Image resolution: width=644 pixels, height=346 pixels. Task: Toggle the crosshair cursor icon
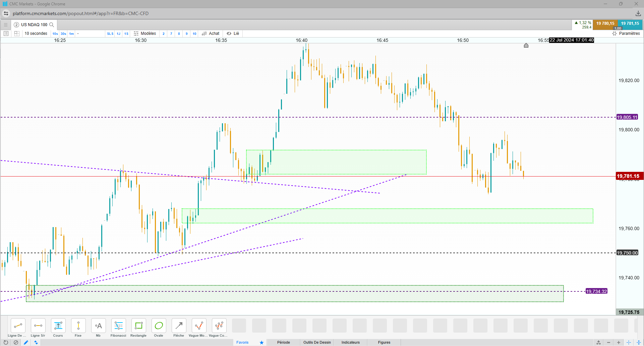click(x=629, y=342)
